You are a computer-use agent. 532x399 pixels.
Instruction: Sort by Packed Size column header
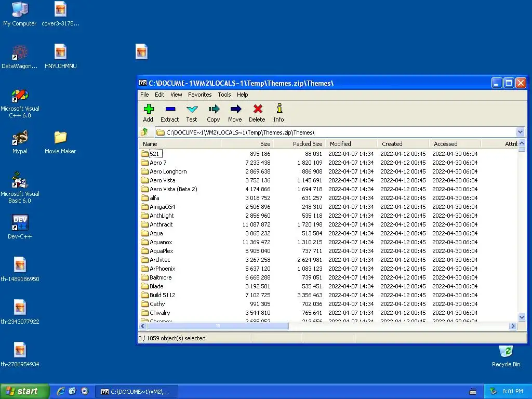point(299,144)
